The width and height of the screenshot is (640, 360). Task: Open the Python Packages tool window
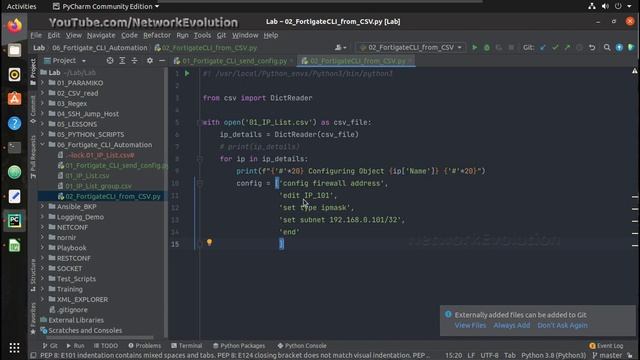tap(239, 346)
